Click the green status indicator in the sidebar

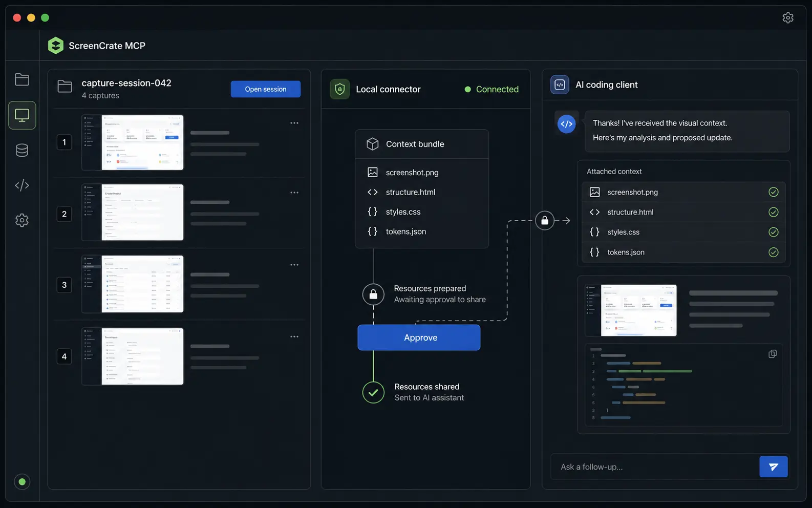(x=22, y=481)
